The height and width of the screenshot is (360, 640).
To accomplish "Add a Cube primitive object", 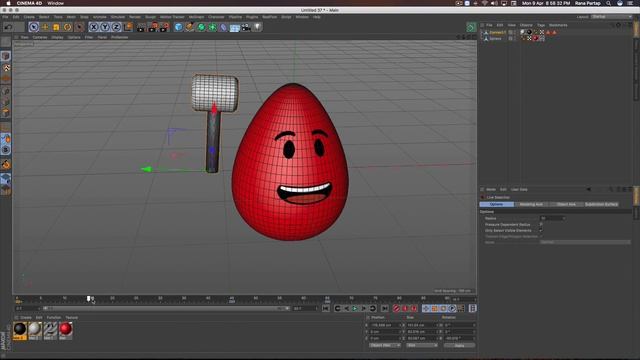I will point(178,27).
